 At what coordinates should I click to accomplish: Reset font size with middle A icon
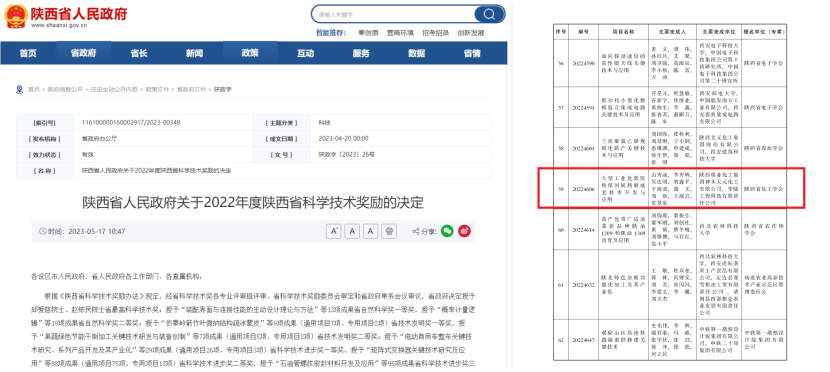[353, 231]
